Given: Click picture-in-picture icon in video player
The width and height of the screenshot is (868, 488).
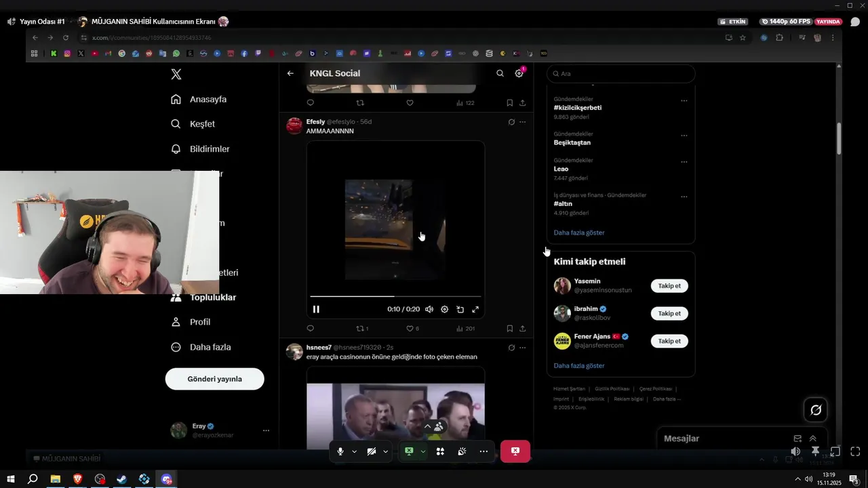Looking at the screenshot, I should 460,309.
